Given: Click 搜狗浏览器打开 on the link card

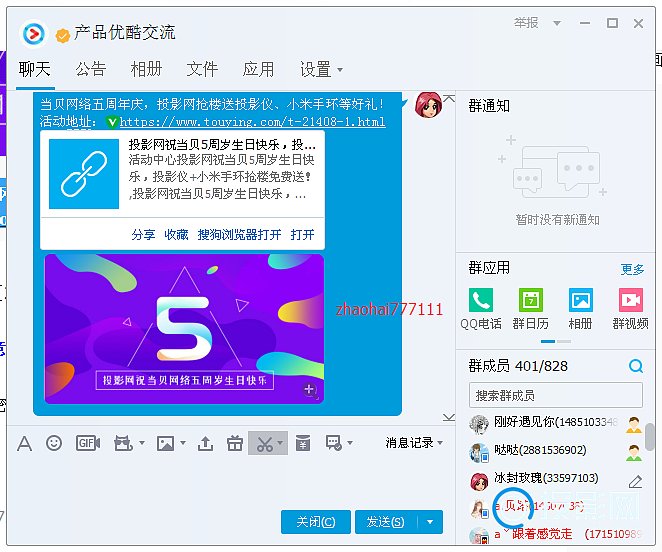Looking at the screenshot, I should [x=239, y=234].
